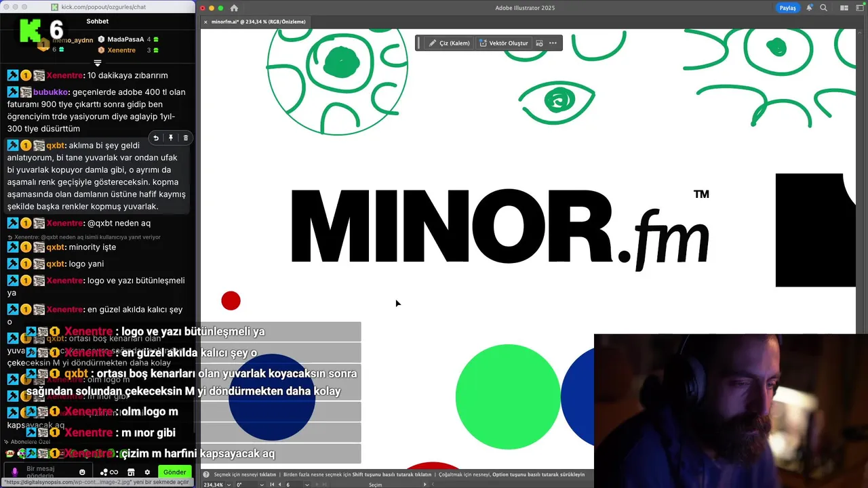
Task: Open the emoji picker in chat
Action: click(x=82, y=472)
